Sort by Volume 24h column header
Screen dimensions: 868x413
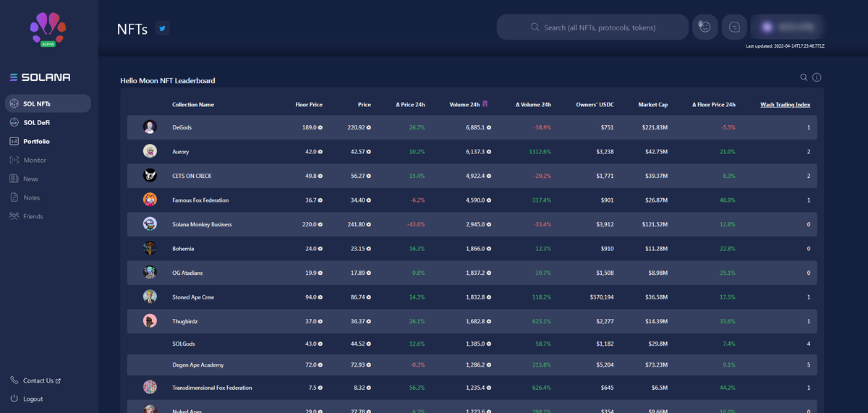[x=469, y=105]
